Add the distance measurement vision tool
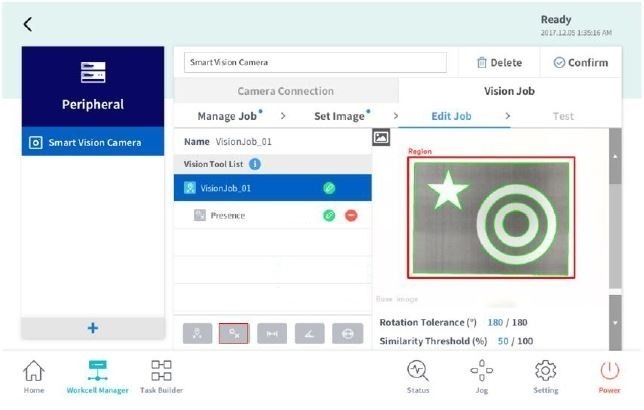Viewport: 644px width, 410px height. tap(272, 333)
